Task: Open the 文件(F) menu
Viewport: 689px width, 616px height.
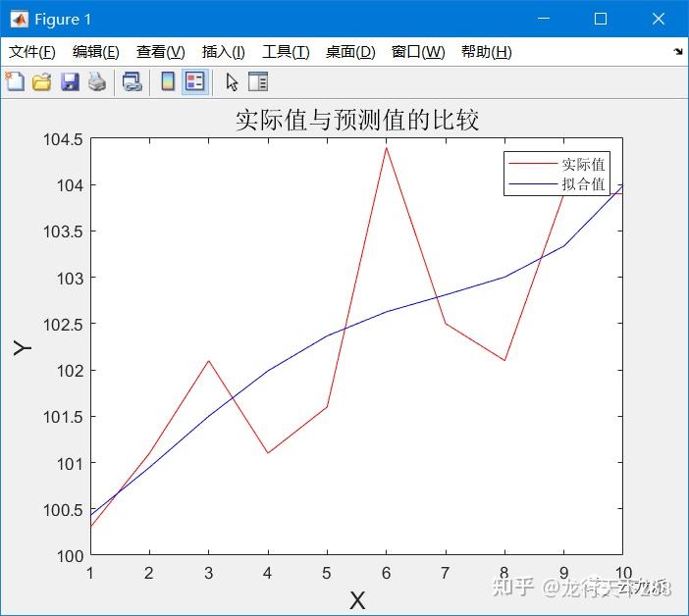Action: pyautogui.click(x=32, y=52)
